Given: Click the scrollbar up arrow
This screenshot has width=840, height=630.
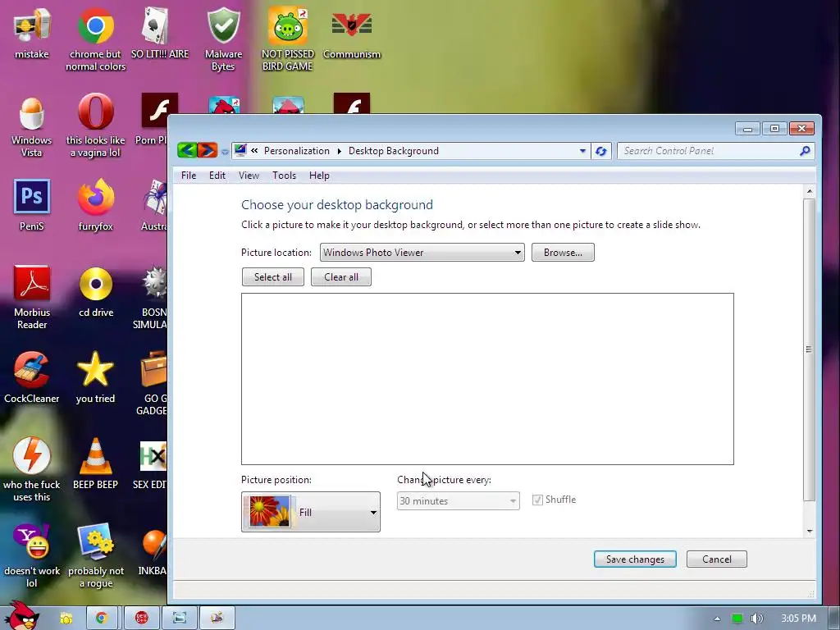Looking at the screenshot, I should pyautogui.click(x=810, y=191).
